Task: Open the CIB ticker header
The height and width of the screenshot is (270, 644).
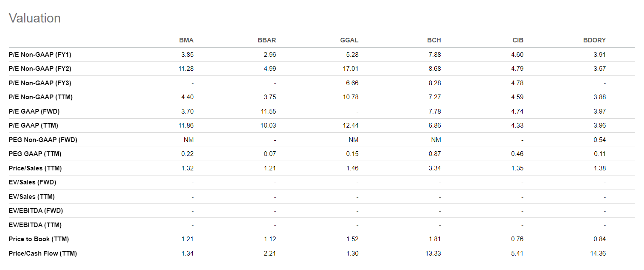Action: tap(518, 40)
